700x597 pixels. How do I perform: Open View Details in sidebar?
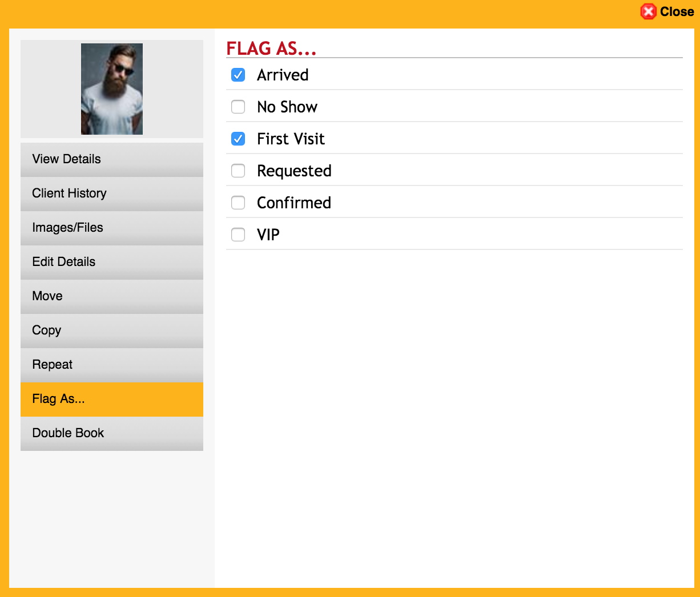click(112, 159)
